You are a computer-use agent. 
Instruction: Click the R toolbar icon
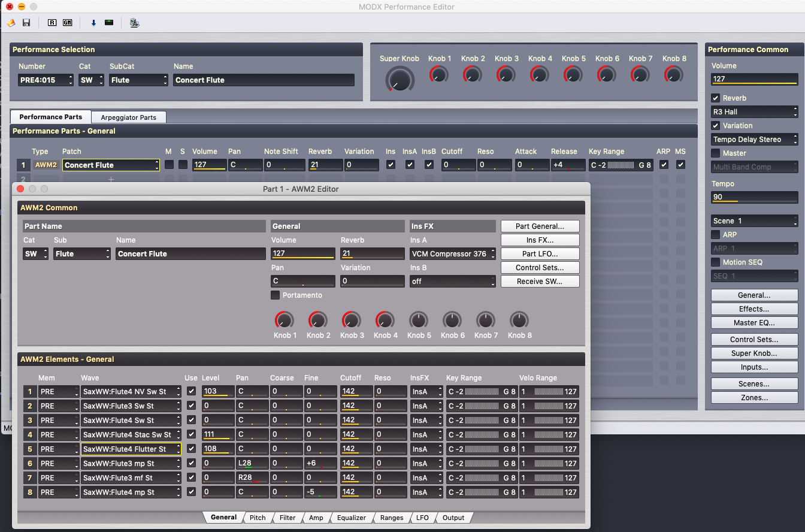point(52,23)
